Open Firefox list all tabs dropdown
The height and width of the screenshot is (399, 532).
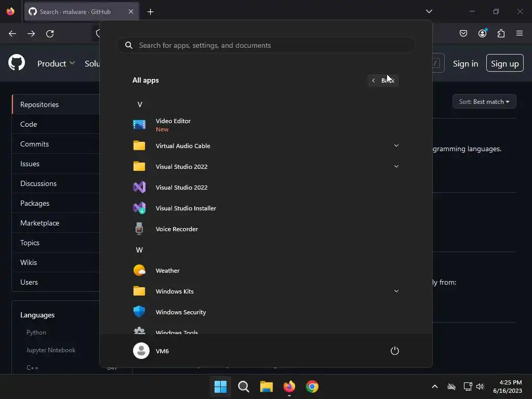click(x=429, y=11)
